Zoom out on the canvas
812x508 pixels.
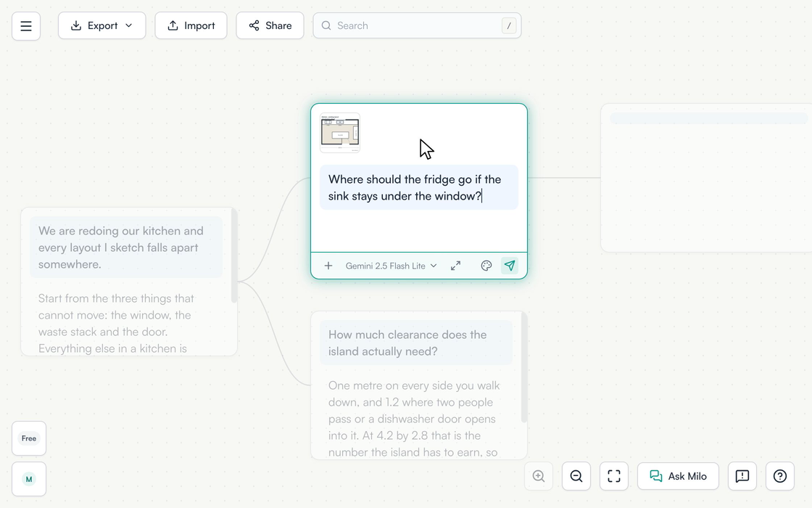coord(576,476)
